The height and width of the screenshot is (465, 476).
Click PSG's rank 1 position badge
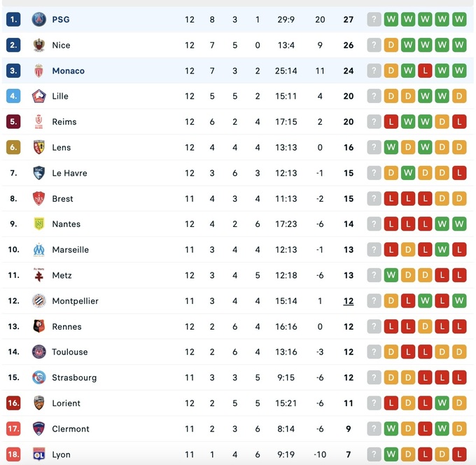pyautogui.click(x=13, y=20)
